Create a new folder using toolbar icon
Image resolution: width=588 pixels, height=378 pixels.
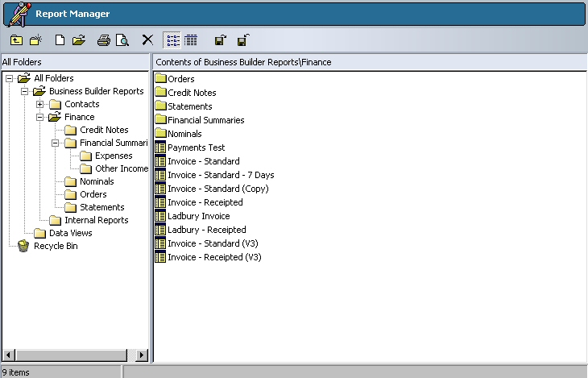(35, 39)
